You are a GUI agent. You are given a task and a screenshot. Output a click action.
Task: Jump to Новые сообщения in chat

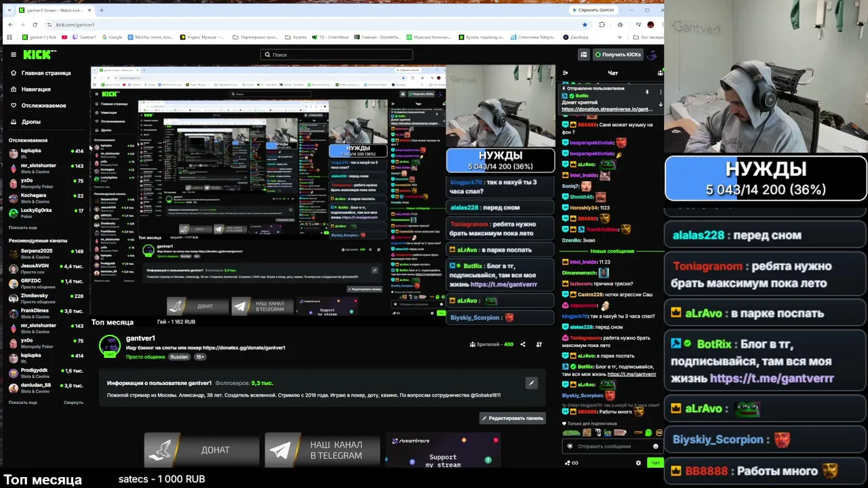point(612,251)
